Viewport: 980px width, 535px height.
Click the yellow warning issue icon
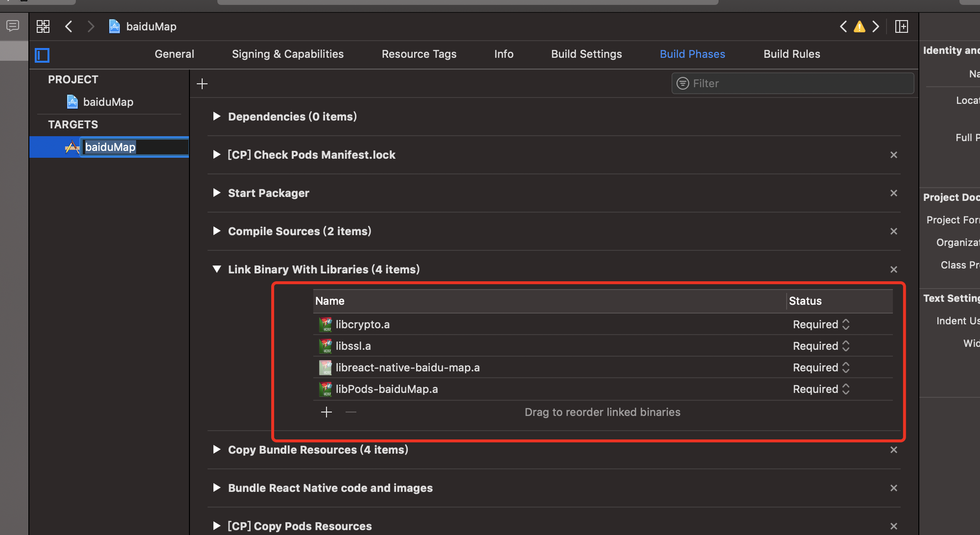point(859,26)
